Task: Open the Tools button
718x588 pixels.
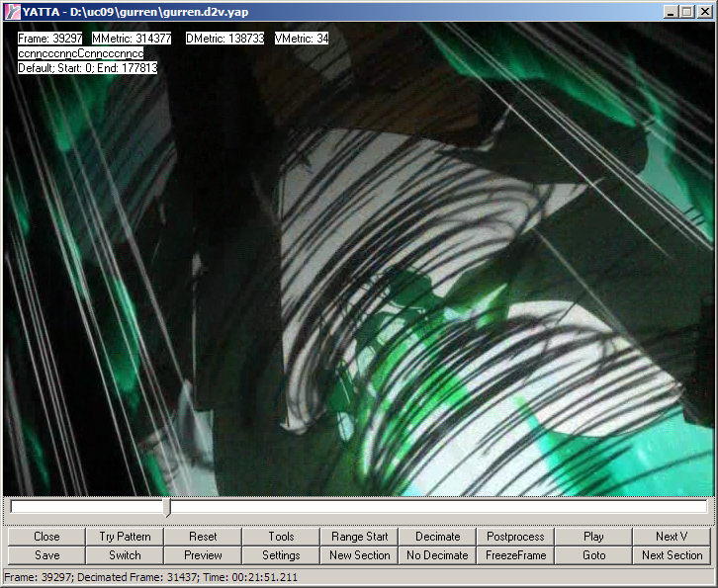Action: coord(281,537)
